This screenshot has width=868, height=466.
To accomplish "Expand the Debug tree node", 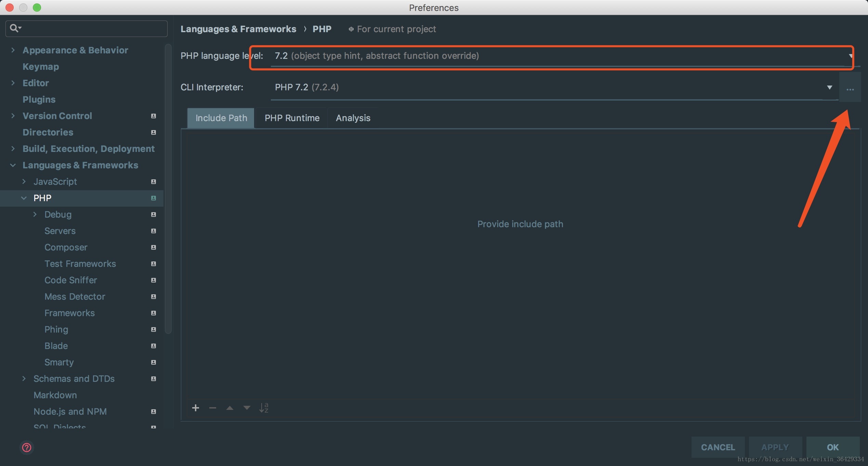I will (x=35, y=215).
